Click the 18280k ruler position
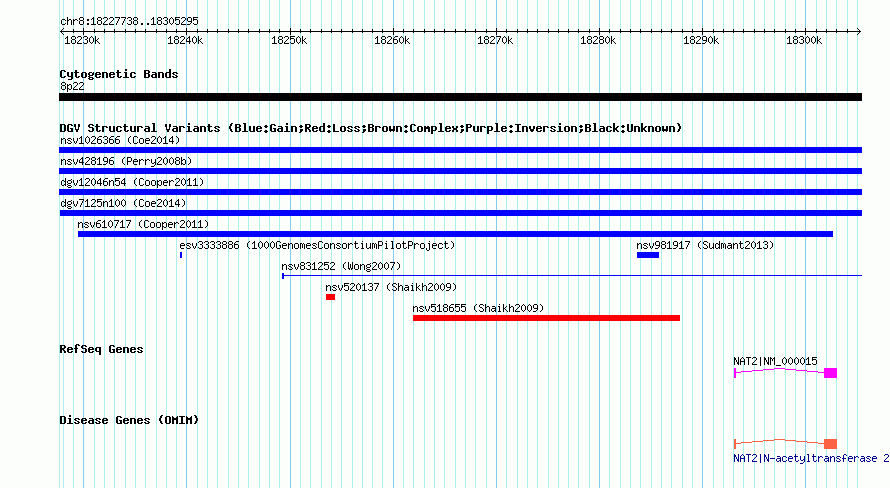The image size is (890, 488). (x=598, y=40)
